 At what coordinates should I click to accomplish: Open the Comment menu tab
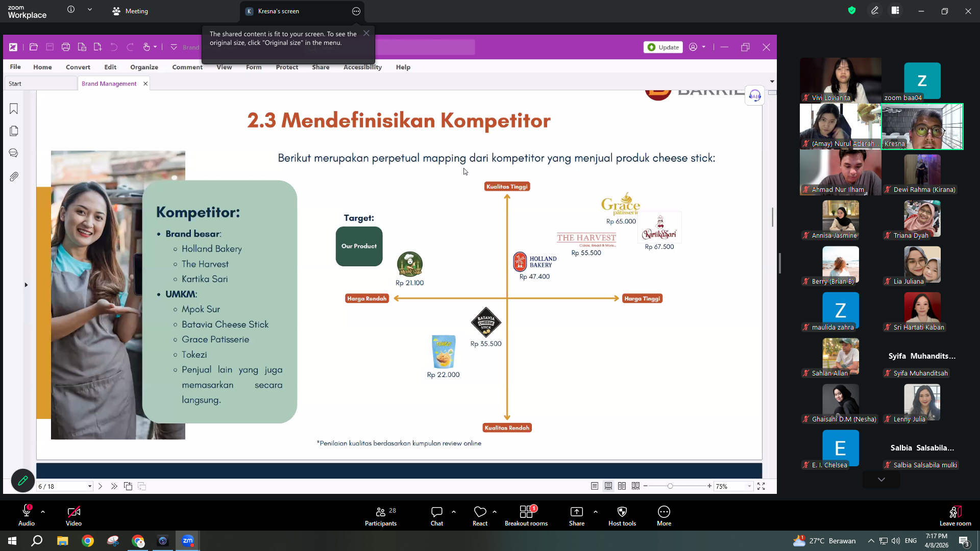[187, 67]
